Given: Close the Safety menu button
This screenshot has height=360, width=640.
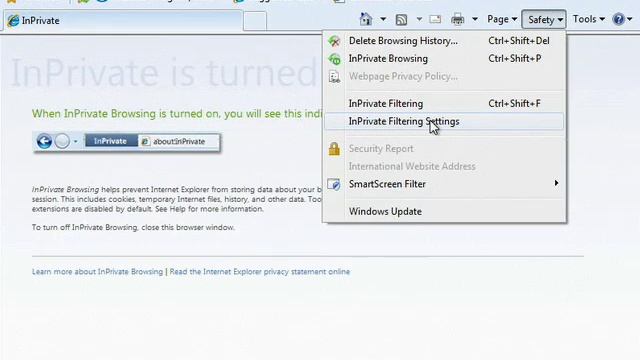Looking at the screenshot, I should coord(544,19).
